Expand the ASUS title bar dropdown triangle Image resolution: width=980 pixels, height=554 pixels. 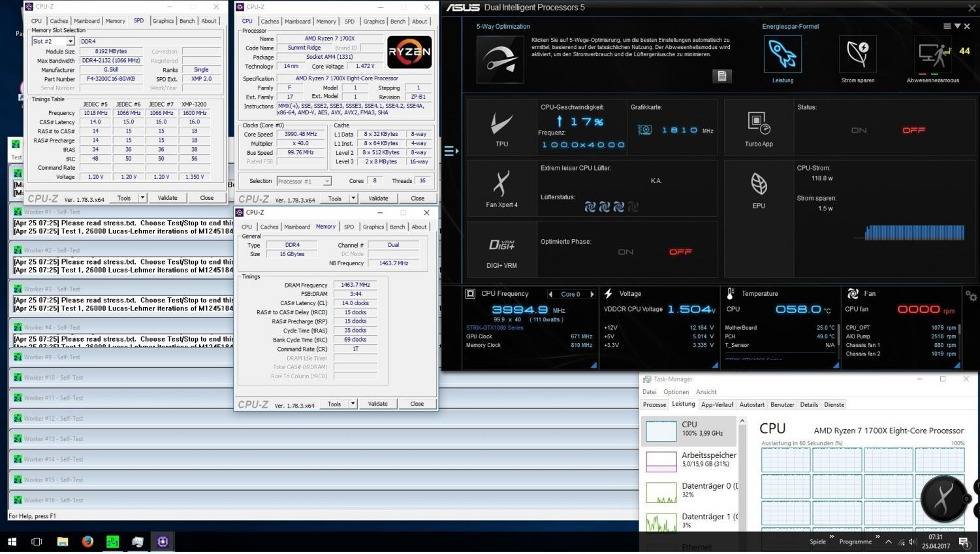point(957,26)
